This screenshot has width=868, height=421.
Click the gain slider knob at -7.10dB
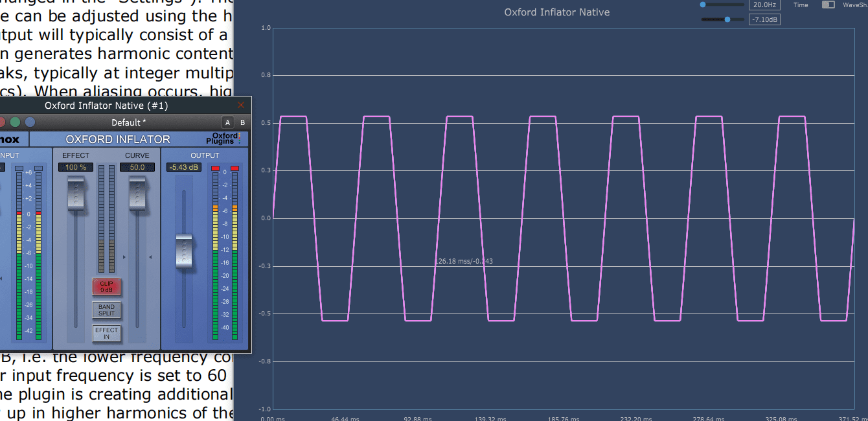pos(727,19)
